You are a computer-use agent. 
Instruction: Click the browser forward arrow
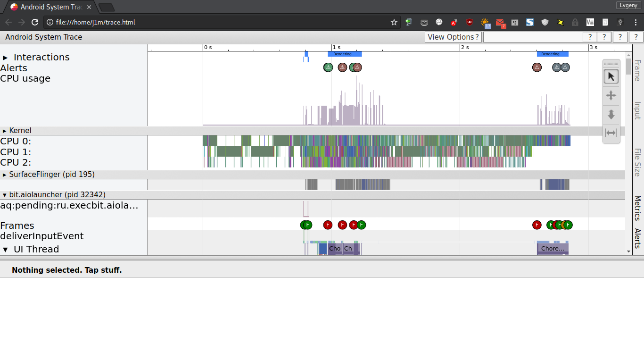pos(22,22)
